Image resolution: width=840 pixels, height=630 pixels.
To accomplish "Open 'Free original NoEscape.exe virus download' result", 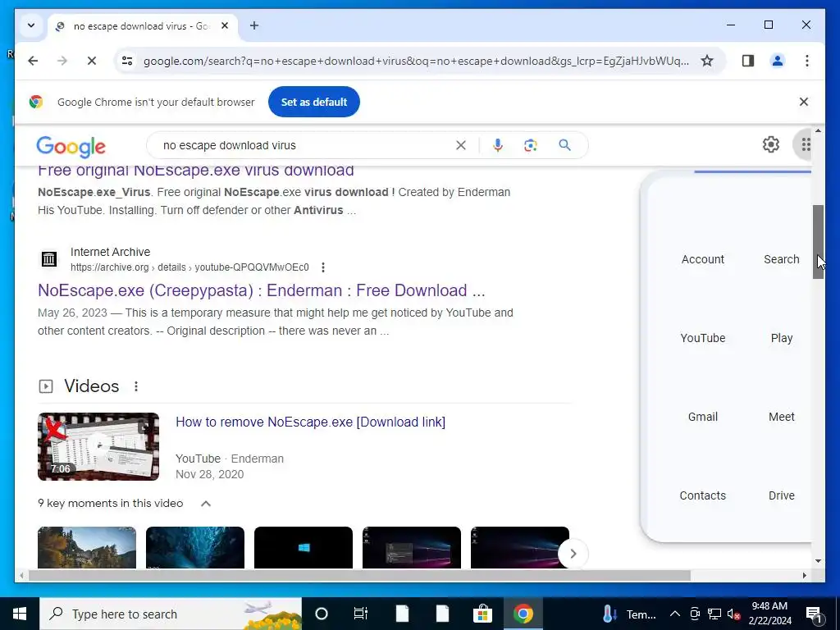I will [195, 171].
